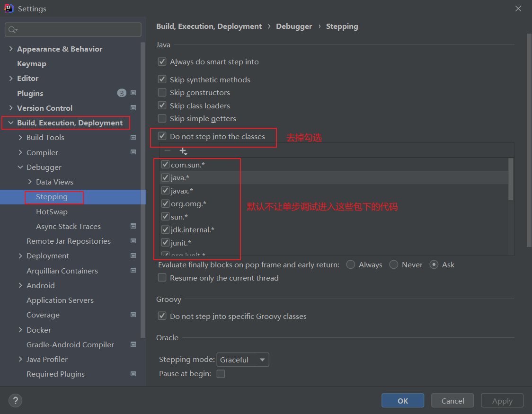Click the project-level icon beside Coverage
This screenshot has height=414, width=532.
pos(133,315)
